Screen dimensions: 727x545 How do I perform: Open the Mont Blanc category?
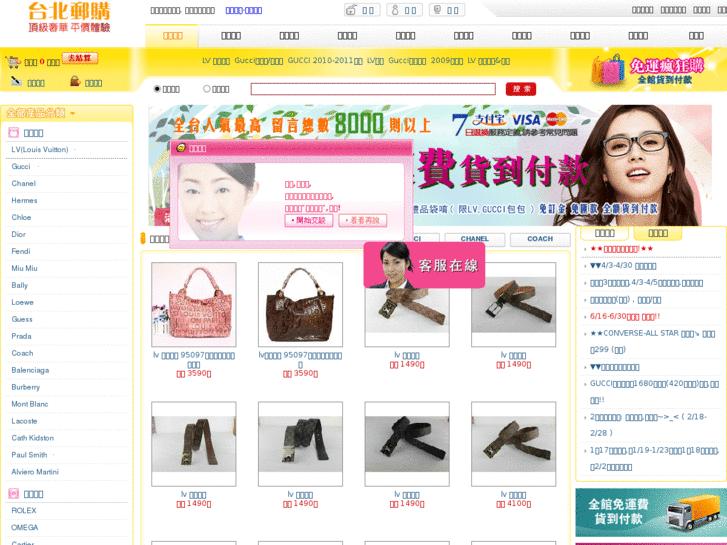click(30, 404)
